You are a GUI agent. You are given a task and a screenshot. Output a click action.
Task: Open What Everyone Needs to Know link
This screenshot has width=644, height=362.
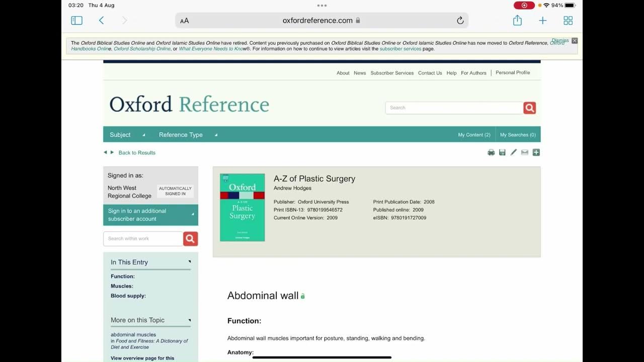[213, 49]
